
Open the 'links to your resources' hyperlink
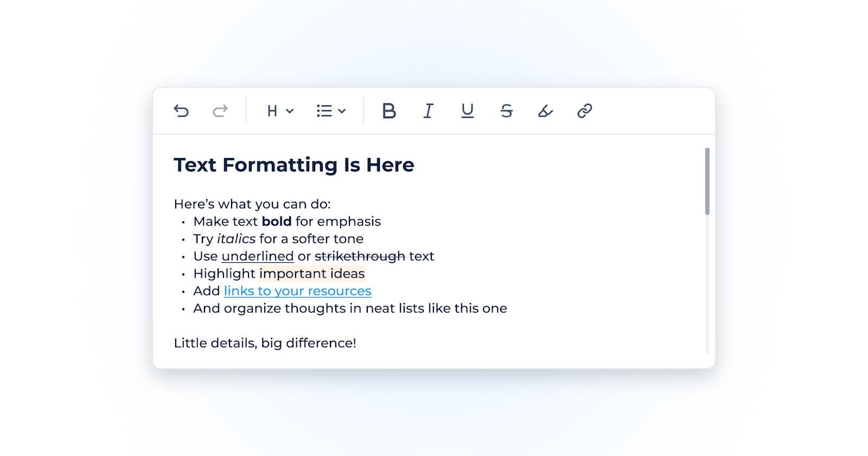[x=297, y=292]
